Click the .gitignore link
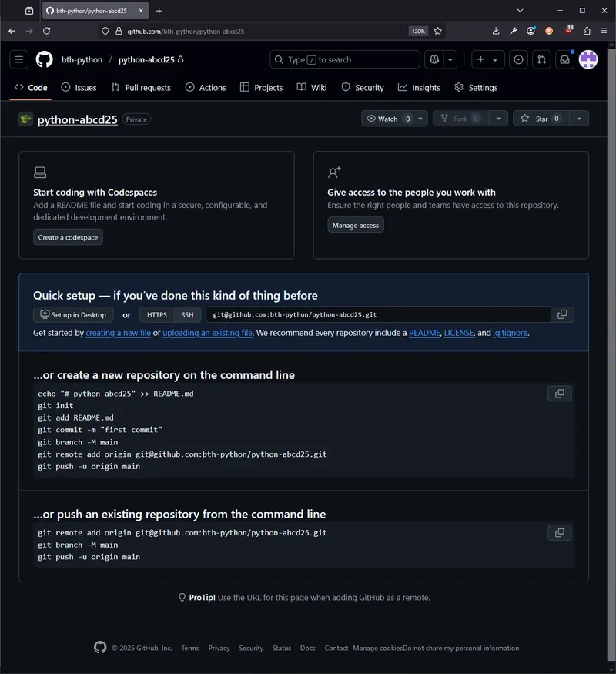Screen dimensions: 616x674 point(511,333)
